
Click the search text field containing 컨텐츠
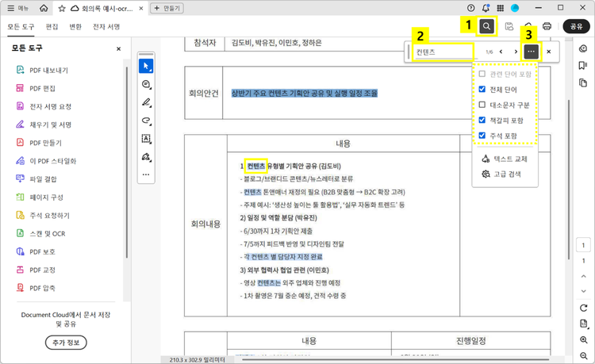tap(443, 52)
